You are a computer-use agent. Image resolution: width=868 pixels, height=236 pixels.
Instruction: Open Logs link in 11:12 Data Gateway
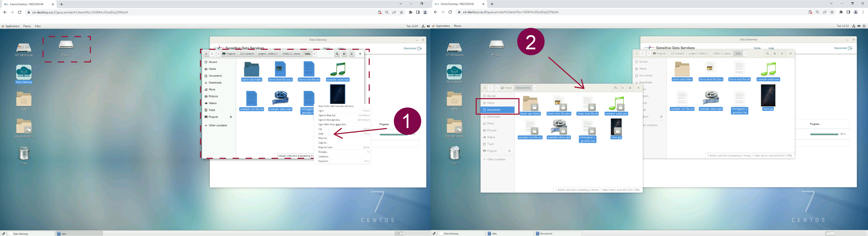pos(771,48)
